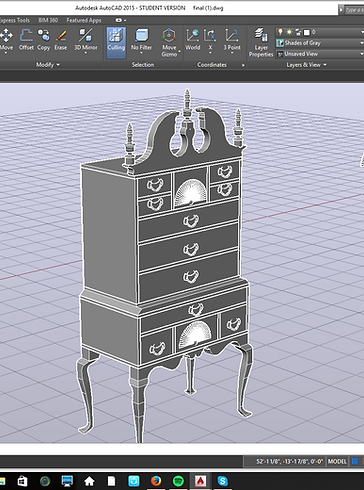
Task: Toggle layer on/off lightbulb icon
Action: pyautogui.click(x=280, y=32)
